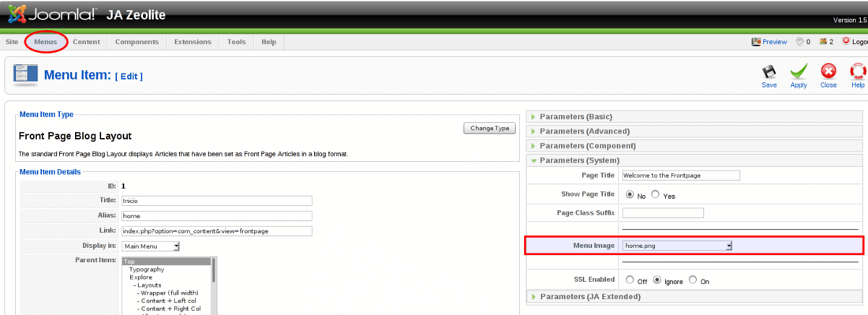Select Yes for Show Page Title
The image size is (868, 315).
(x=656, y=195)
